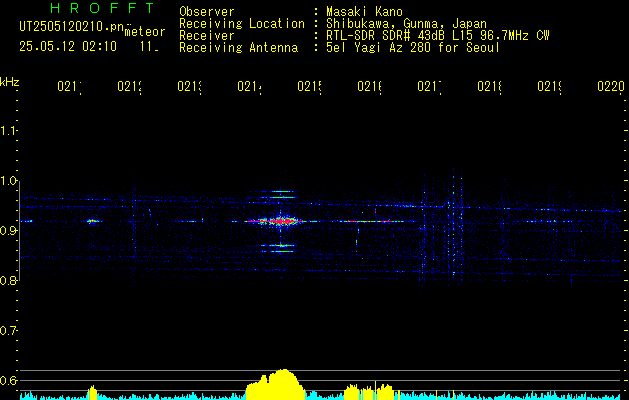The width and height of the screenshot is (629, 400).
Task: Click the kHz axis unit label
Action: click(x=9, y=82)
